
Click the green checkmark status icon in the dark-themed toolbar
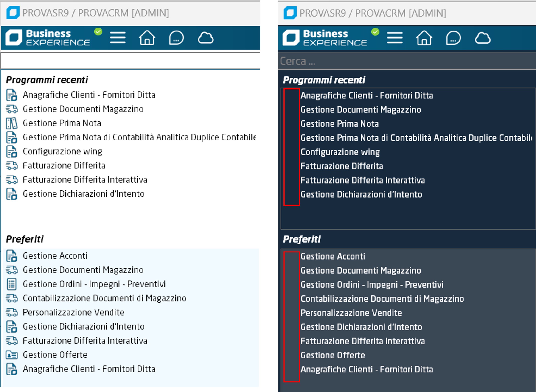375,32
